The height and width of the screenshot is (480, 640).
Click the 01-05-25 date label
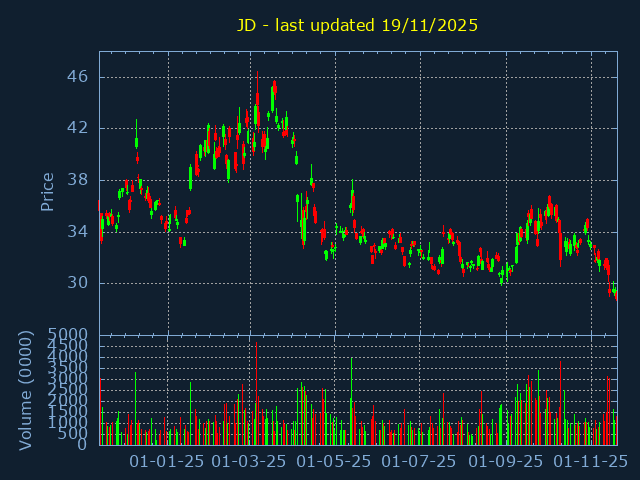click(335, 462)
